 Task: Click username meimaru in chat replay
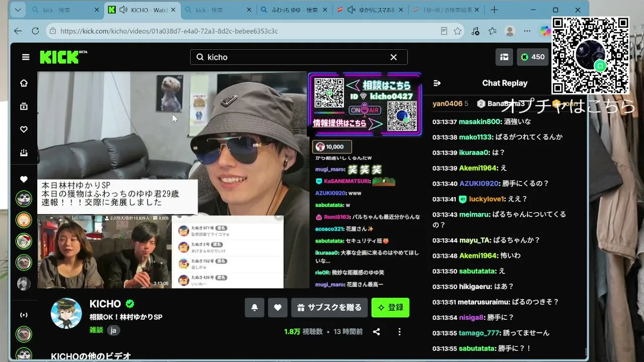[474, 214]
